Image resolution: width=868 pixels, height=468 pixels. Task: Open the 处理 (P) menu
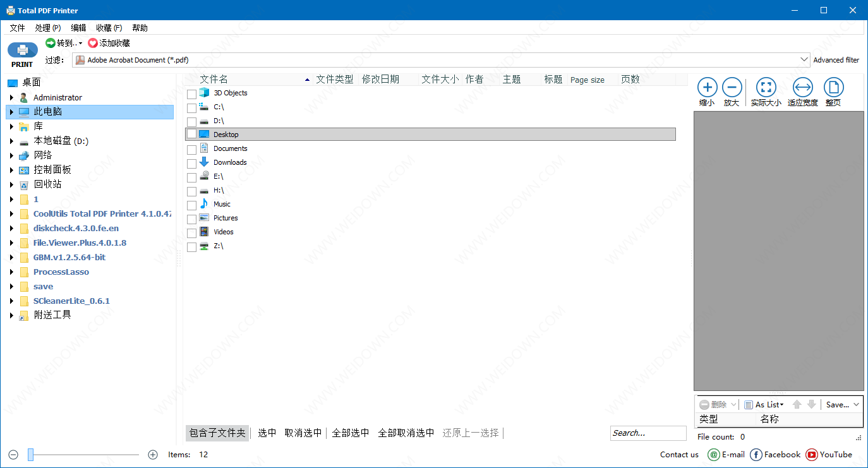click(x=48, y=28)
